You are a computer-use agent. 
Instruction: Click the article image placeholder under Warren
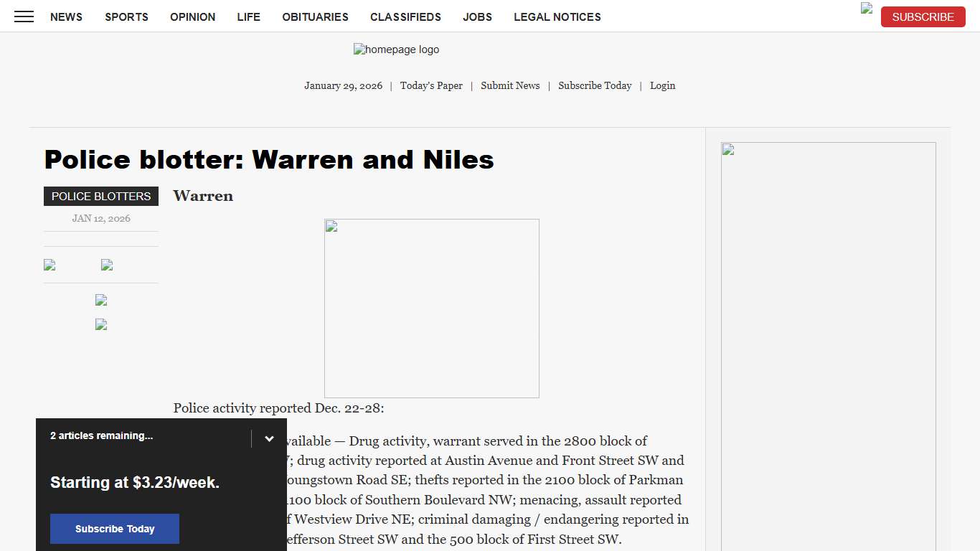point(431,308)
